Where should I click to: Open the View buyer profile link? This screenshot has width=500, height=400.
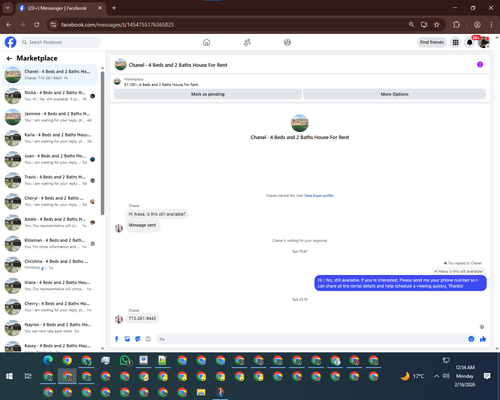point(319,196)
